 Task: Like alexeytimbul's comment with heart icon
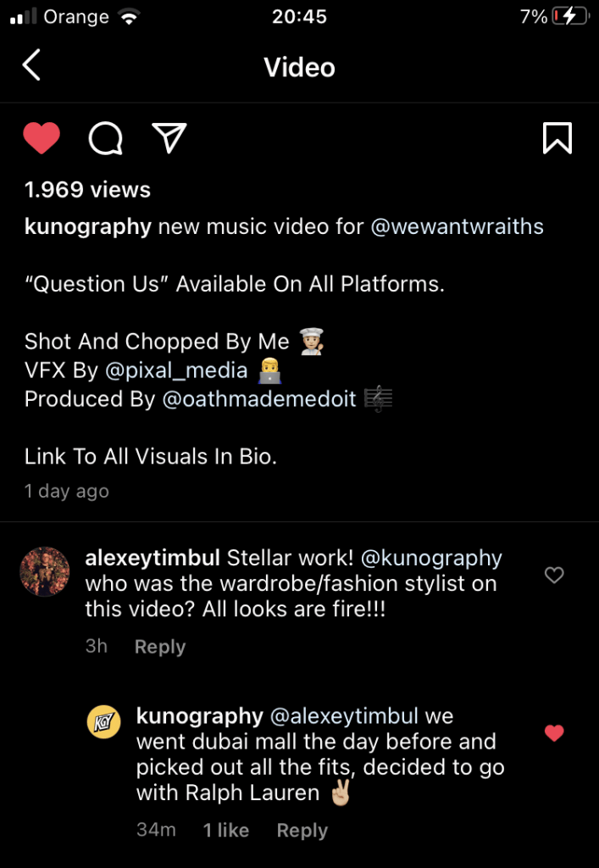554,576
